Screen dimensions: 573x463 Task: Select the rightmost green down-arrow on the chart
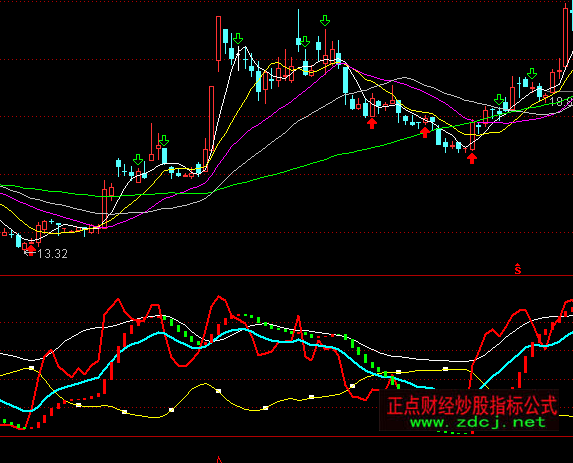click(532, 74)
